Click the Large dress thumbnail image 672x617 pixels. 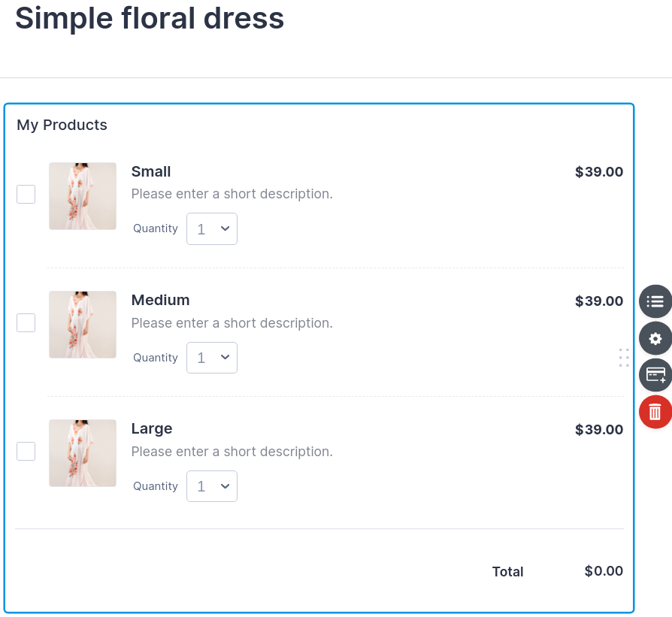click(x=83, y=453)
